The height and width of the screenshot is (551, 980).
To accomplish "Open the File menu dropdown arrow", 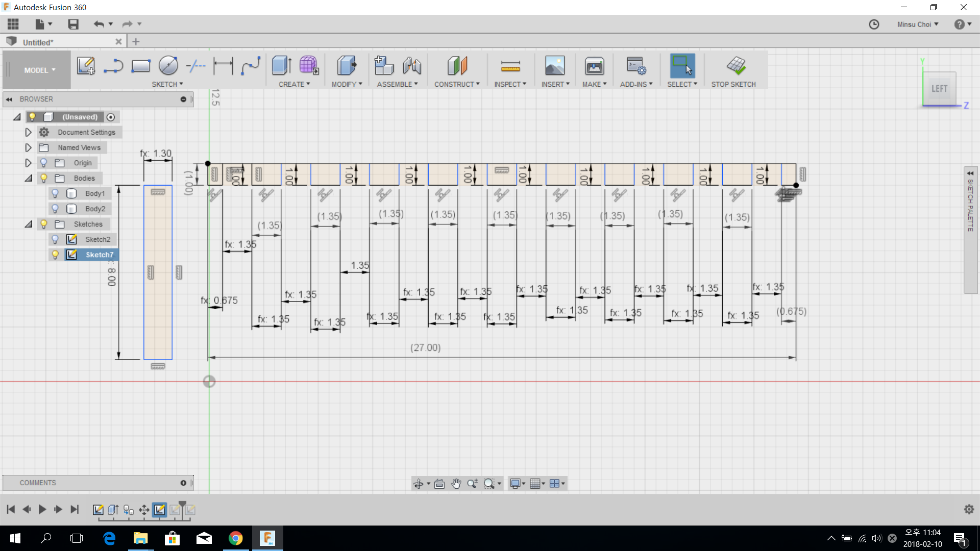I will (x=50, y=24).
